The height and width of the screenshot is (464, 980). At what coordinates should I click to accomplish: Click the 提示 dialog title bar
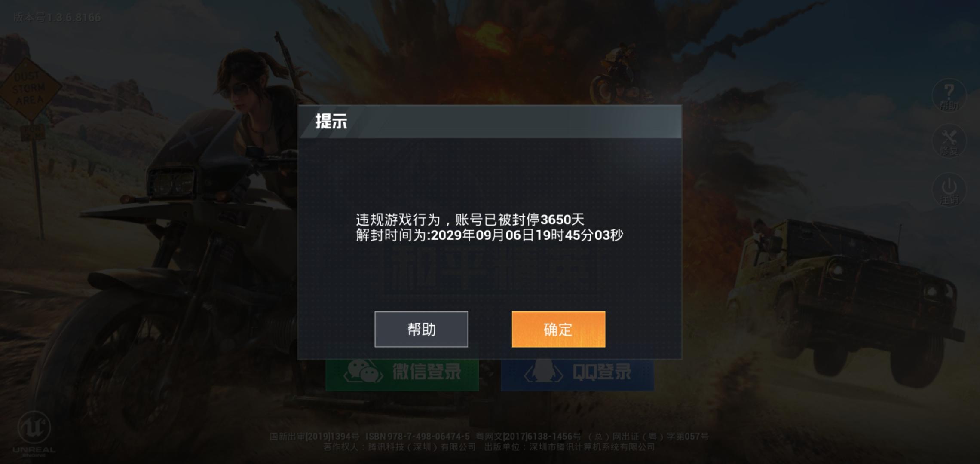(490, 122)
